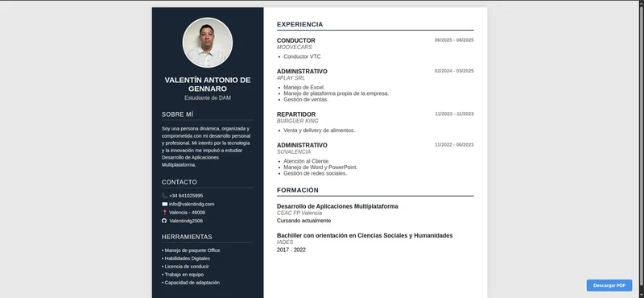This screenshot has width=644, height=298.
Task: Click the Trabajo en equipo item
Action: tap(183, 275)
